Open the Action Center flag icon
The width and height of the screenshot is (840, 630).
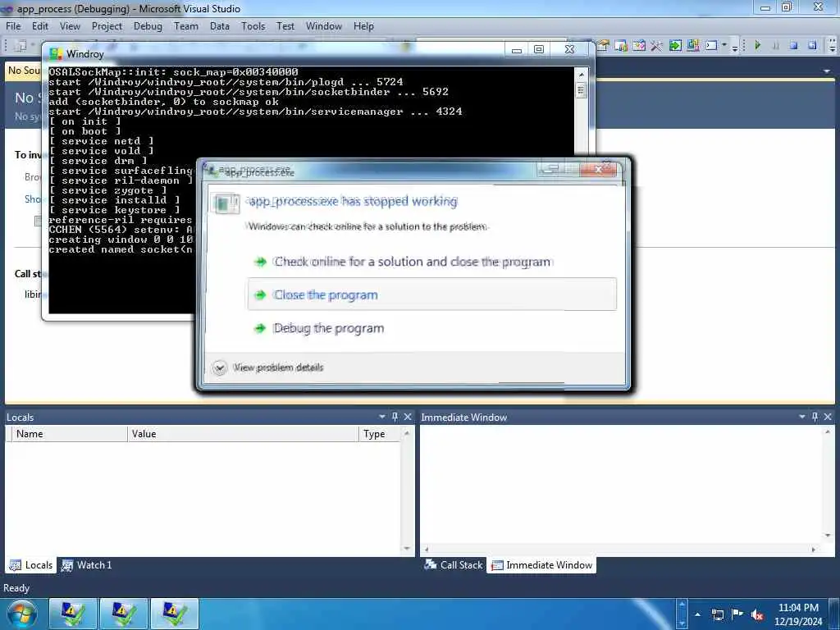737,614
